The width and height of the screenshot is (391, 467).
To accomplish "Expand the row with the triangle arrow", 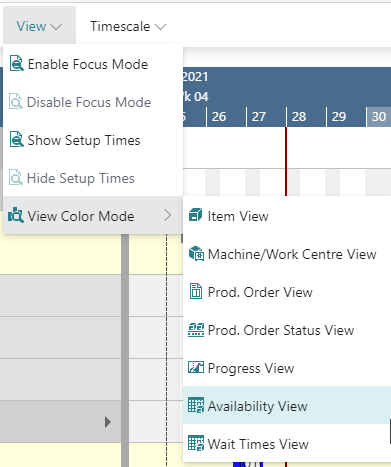I will pyautogui.click(x=107, y=422).
